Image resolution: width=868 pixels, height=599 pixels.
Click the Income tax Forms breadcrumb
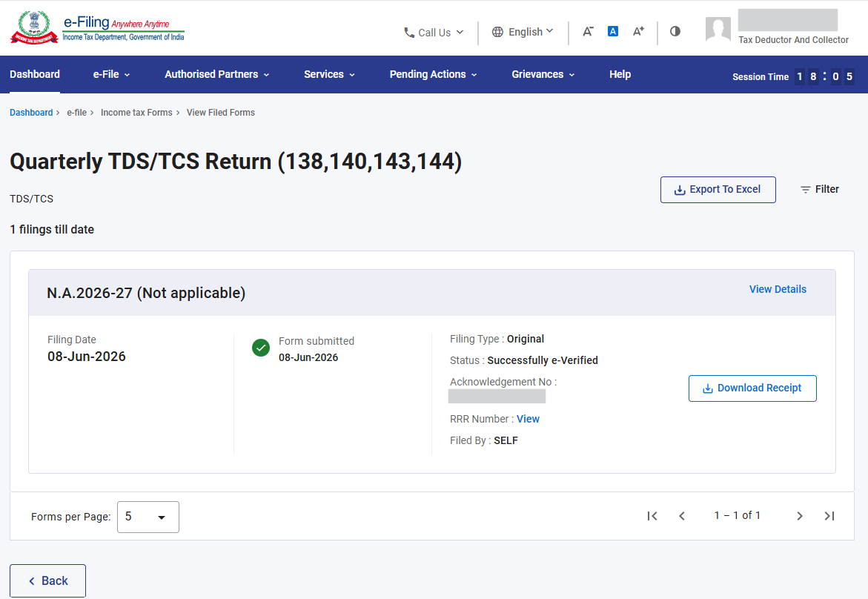136,113
